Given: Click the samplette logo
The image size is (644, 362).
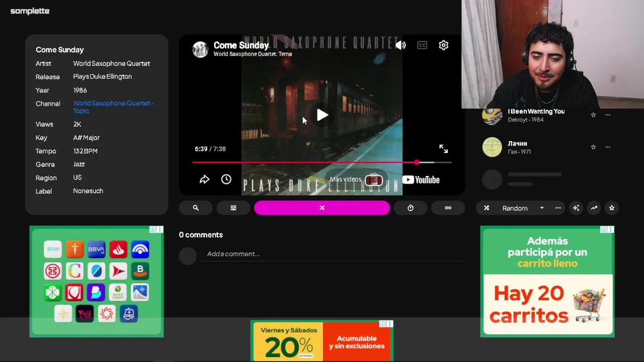Looking at the screenshot, I should pos(30,11).
